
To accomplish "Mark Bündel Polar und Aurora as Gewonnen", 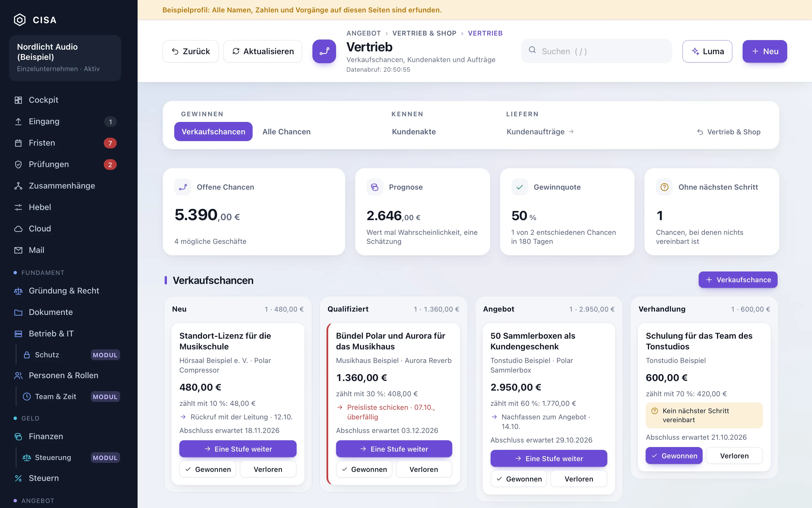I will pyautogui.click(x=364, y=469).
